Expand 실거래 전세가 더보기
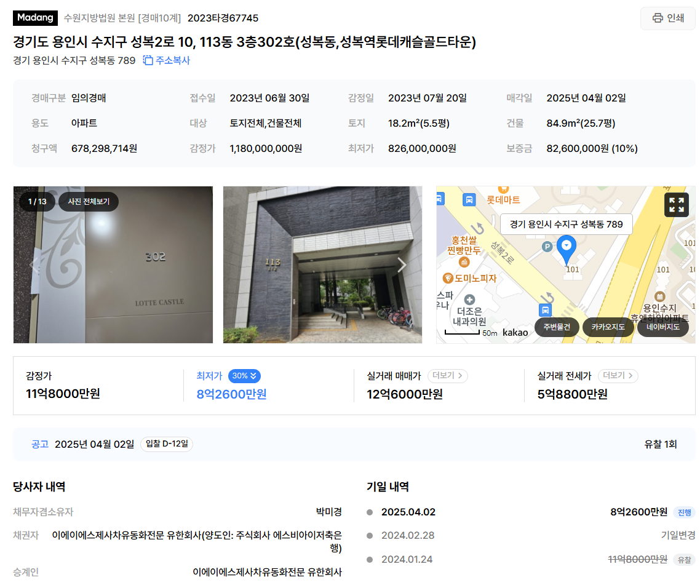The image size is (700, 588). [618, 376]
